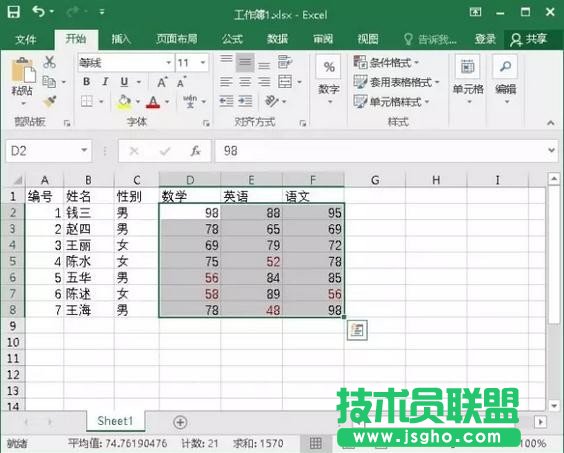Set middle vertical alignment
This screenshot has height=453, width=564.
click(245, 62)
